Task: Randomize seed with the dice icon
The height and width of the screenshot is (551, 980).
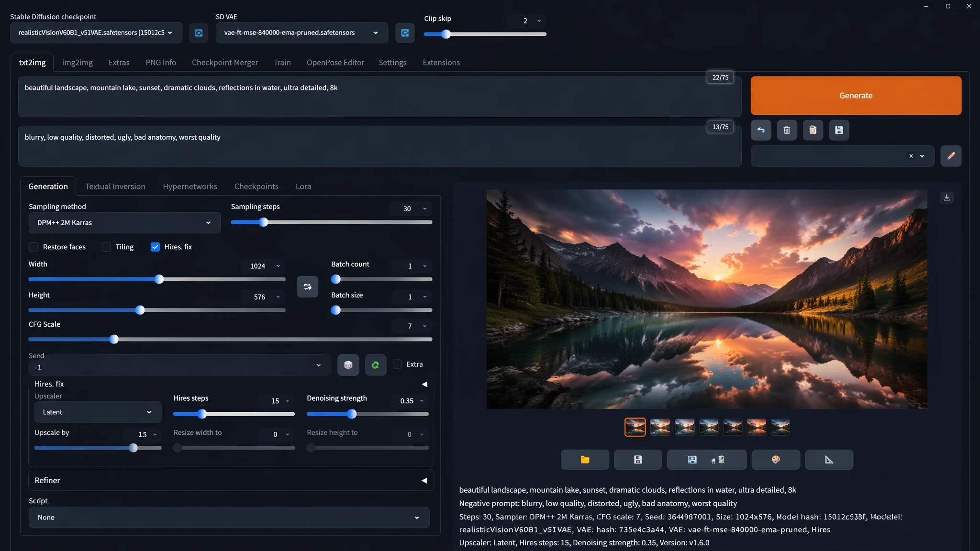Action: (x=348, y=365)
